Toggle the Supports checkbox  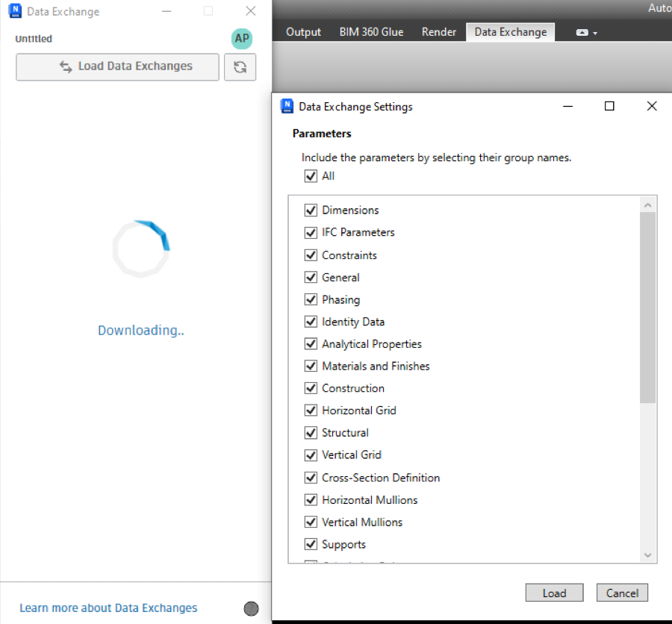(311, 544)
